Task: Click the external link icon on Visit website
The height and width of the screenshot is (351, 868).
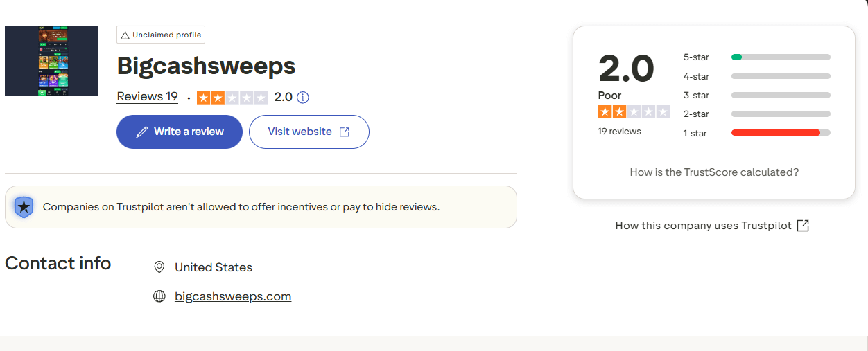Action: point(345,132)
